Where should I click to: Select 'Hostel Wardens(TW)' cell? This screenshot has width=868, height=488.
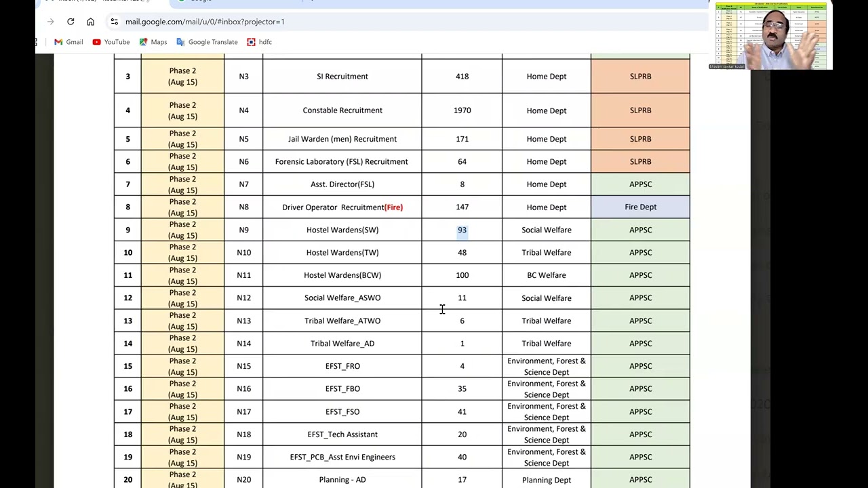point(342,253)
